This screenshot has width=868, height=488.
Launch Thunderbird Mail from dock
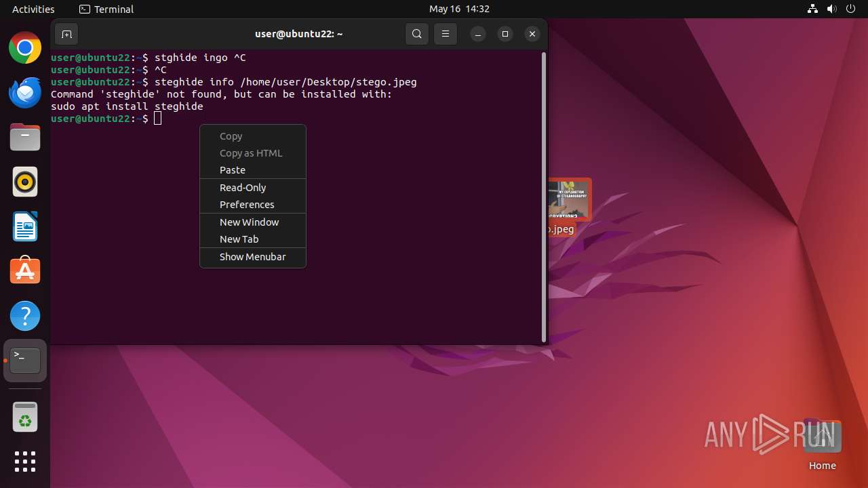tap(25, 93)
